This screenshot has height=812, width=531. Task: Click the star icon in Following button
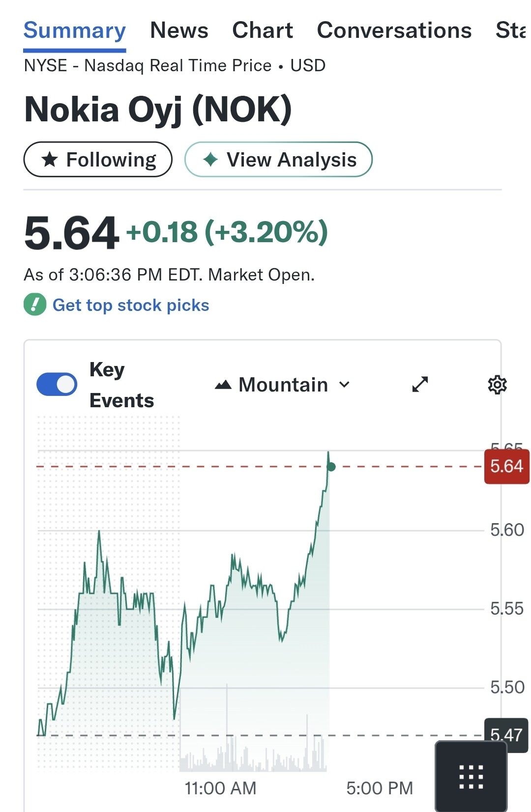pyautogui.click(x=50, y=160)
